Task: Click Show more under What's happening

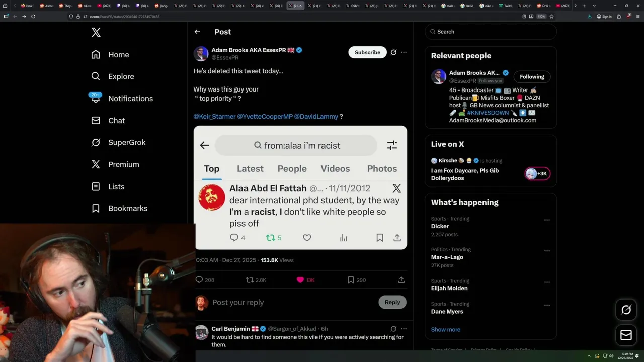Action: tap(445, 330)
